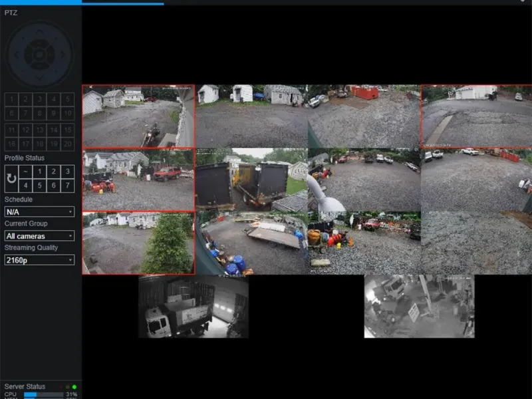Screen dimensions: 532x399
Task: Go to PTZ preset 16
Action: point(11,144)
